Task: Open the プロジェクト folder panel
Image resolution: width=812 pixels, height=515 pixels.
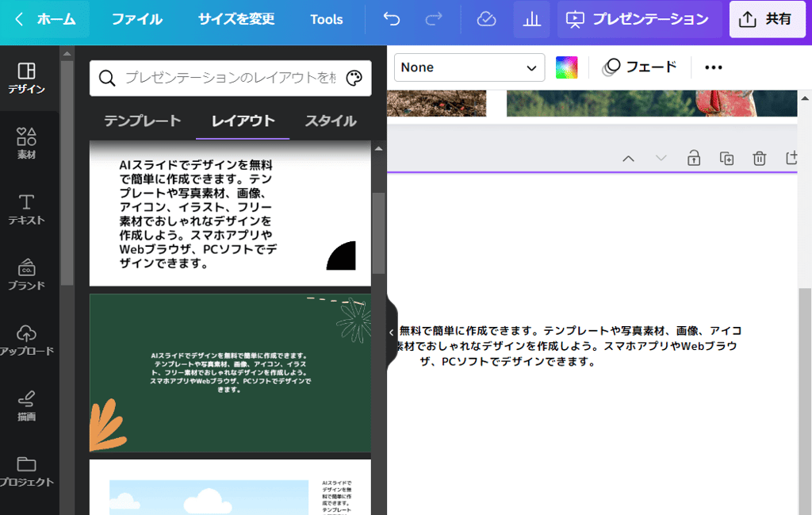Action: coord(26,471)
